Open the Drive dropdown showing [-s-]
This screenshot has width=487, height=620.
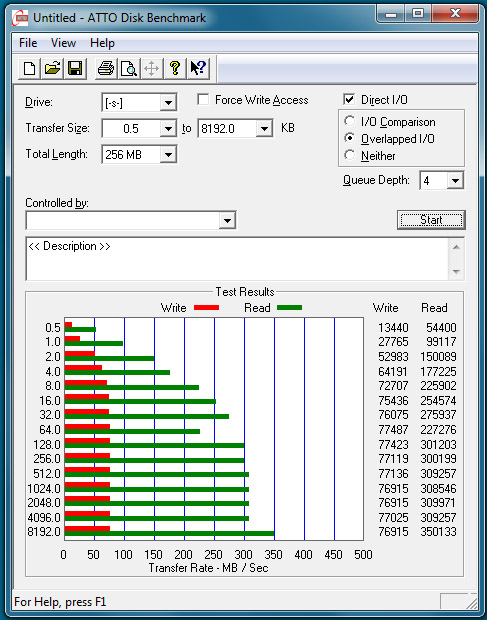168,103
